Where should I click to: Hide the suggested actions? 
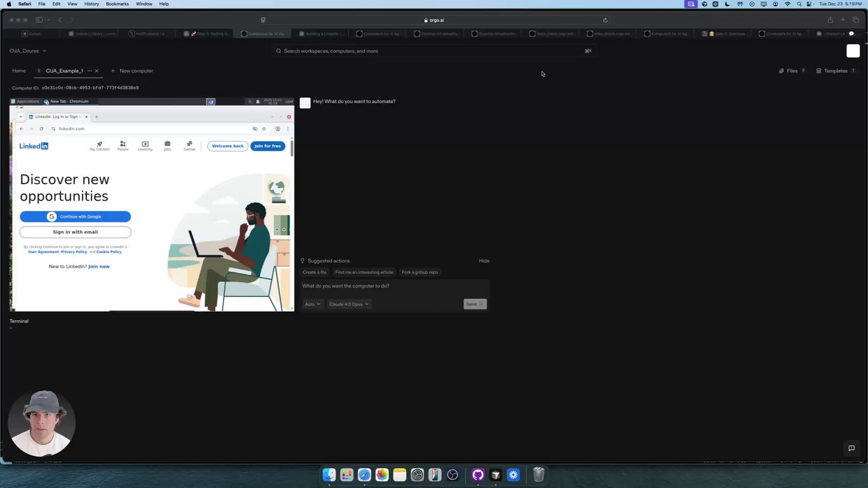pos(484,261)
